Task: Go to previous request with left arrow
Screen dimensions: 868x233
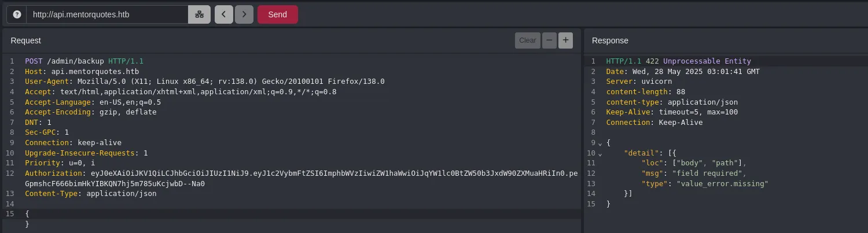Action: click(x=223, y=14)
